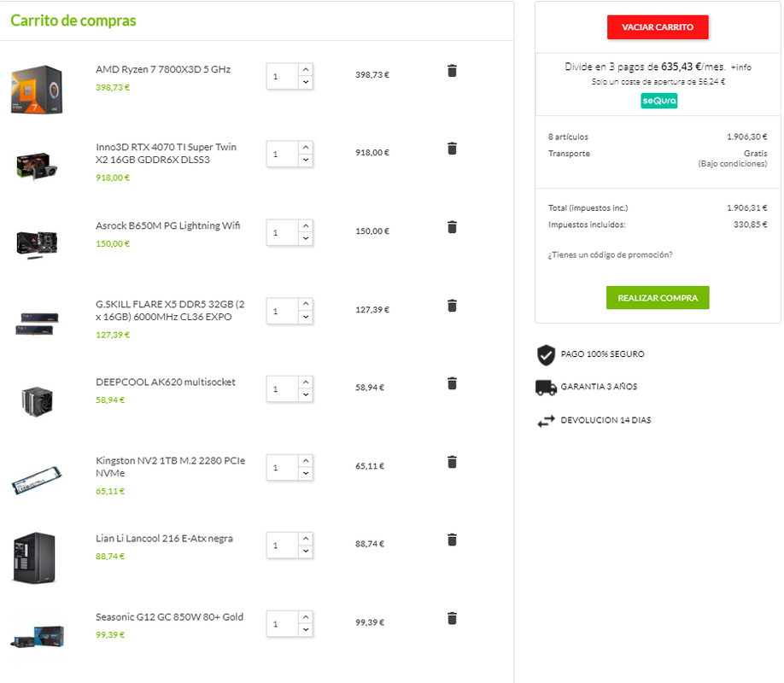Decrease quantity of Seasonic G12 power supply
Viewport: 784px width, 683px height.
(x=306, y=629)
